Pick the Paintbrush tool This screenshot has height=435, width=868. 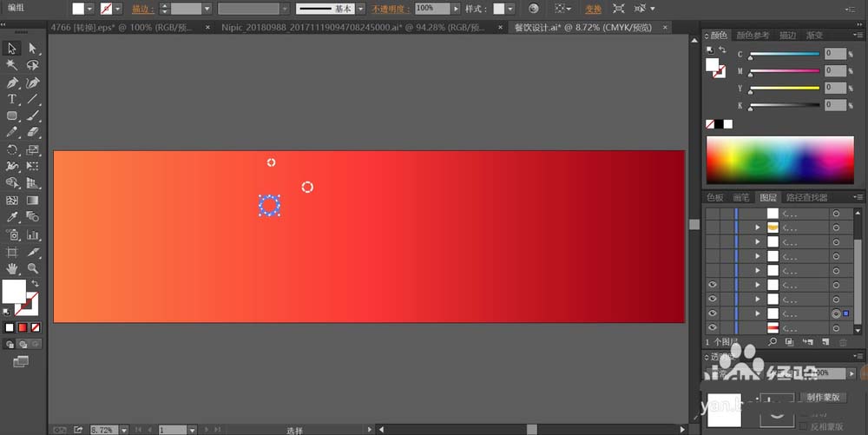(x=33, y=115)
